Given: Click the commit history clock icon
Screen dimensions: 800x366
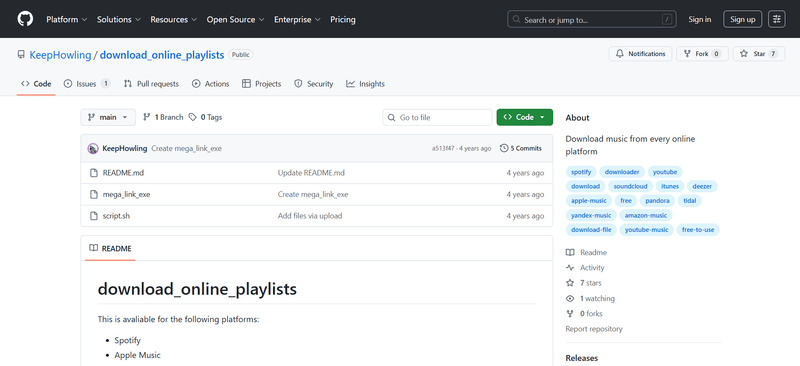Looking at the screenshot, I should (504, 149).
